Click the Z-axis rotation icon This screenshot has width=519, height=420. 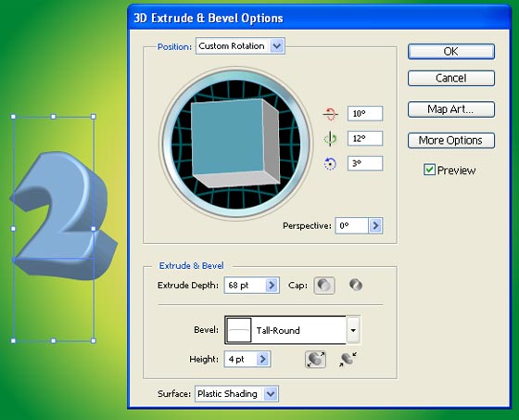[330, 163]
